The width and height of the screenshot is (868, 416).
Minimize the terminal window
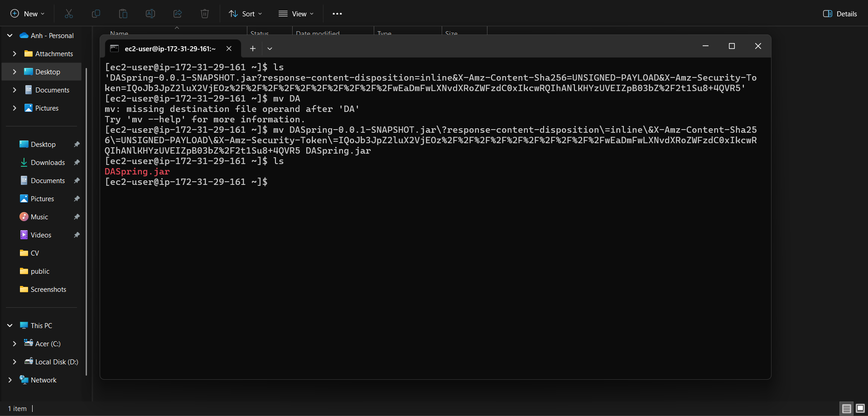click(x=705, y=46)
